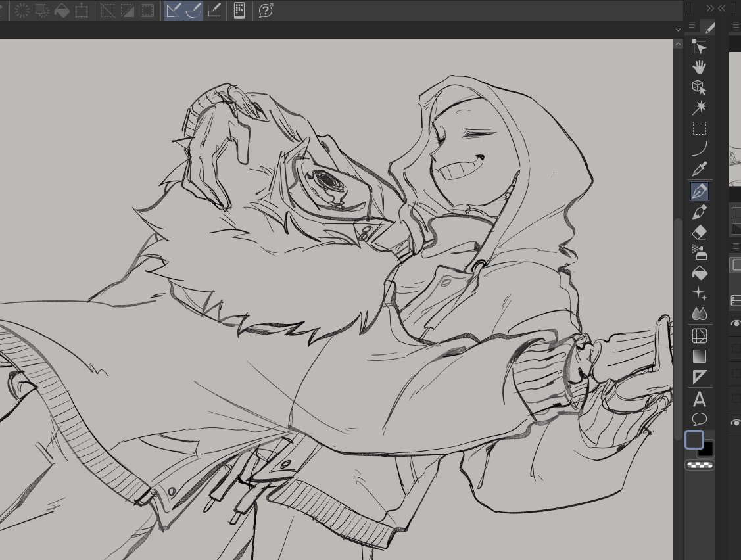Select the Brush tool below Pen
Image resolution: width=741 pixels, height=560 pixels.
(x=699, y=212)
